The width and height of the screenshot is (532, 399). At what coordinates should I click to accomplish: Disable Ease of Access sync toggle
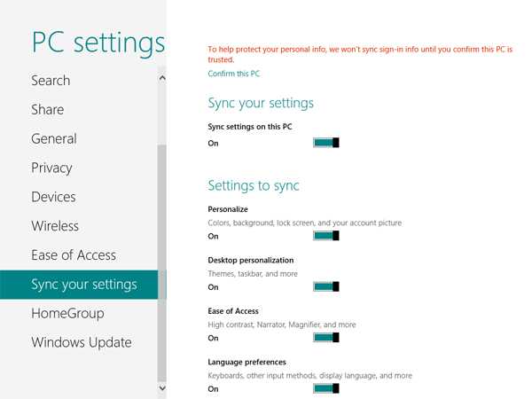tap(325, 338)
